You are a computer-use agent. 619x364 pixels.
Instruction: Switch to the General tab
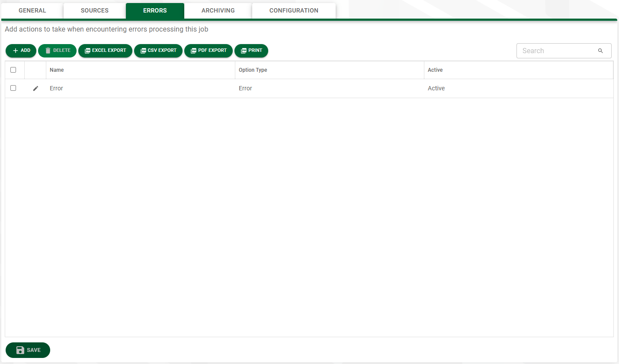32,10
